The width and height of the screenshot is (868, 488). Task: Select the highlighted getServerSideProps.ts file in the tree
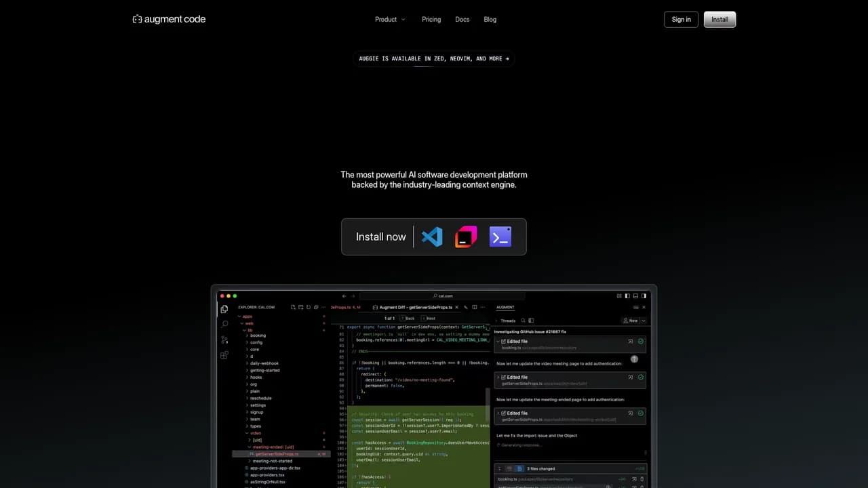click(x=281, y=454)
